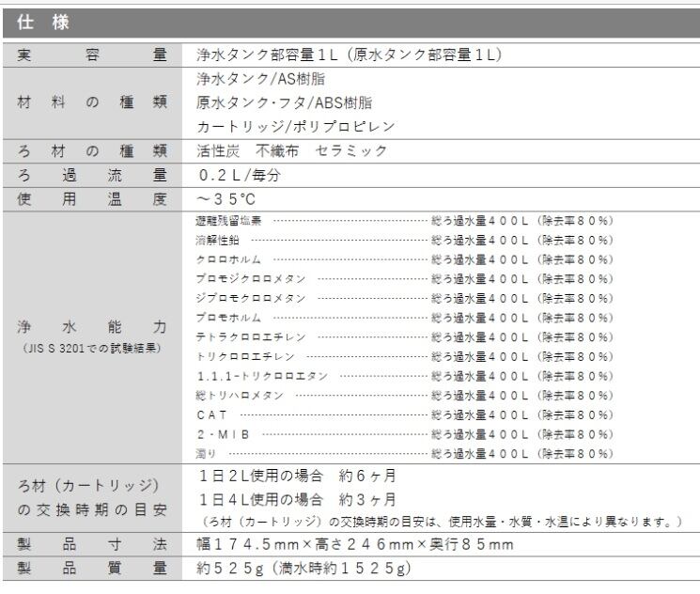Screen dimensions: 700x594
Task: Select the 使用温度 label cell
Action: 92,199
